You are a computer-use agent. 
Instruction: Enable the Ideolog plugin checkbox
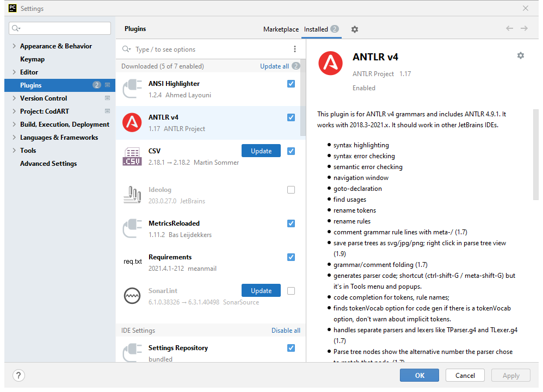[291, 190]
